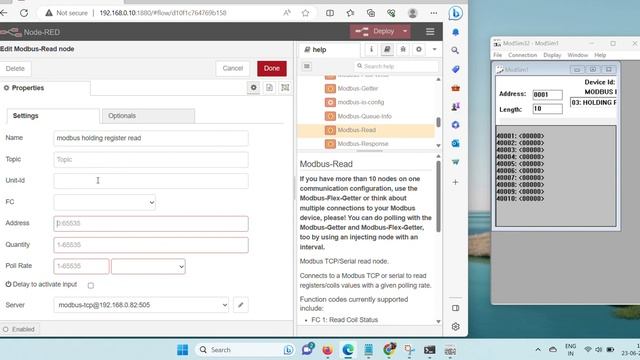Click the Topic input field

(x=151, y=160)
